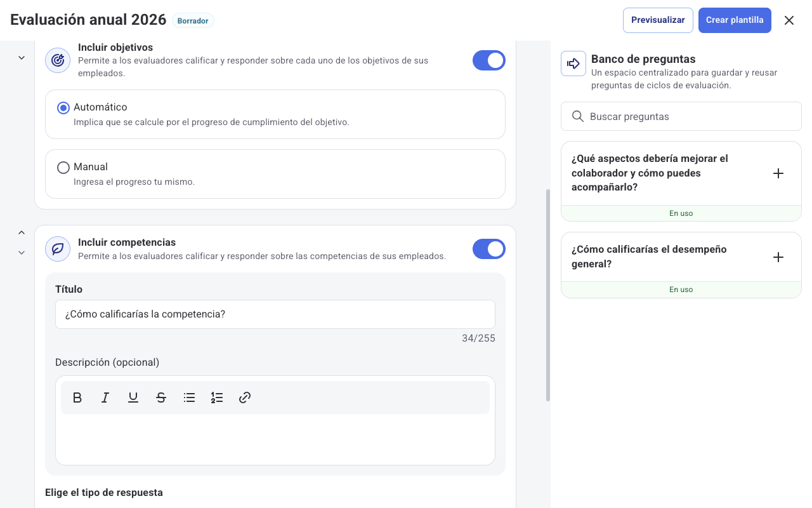Insert a bulleted list

[x=189, y=398]
